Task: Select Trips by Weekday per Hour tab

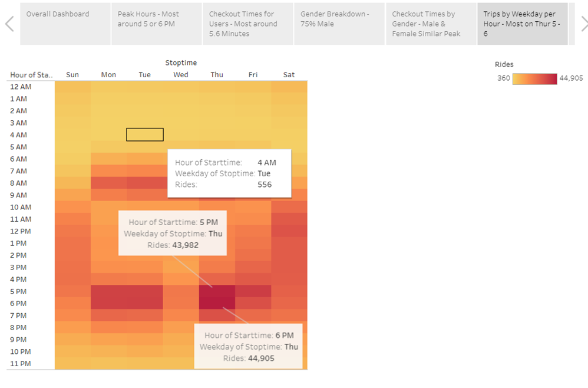Action: pos(522,24)
